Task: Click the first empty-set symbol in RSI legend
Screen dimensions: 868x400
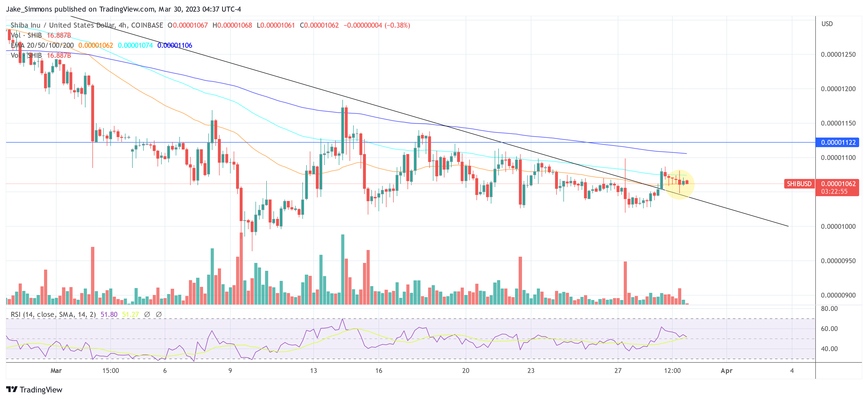Action: [x=147, y=315]
